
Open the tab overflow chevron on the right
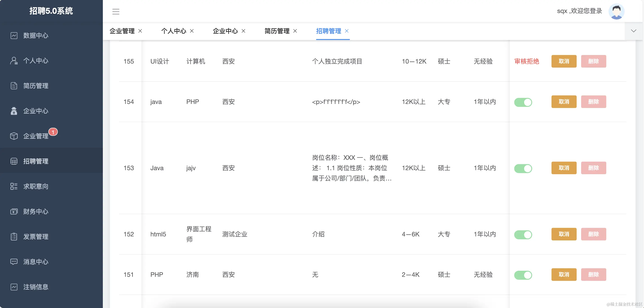(634, 31)
